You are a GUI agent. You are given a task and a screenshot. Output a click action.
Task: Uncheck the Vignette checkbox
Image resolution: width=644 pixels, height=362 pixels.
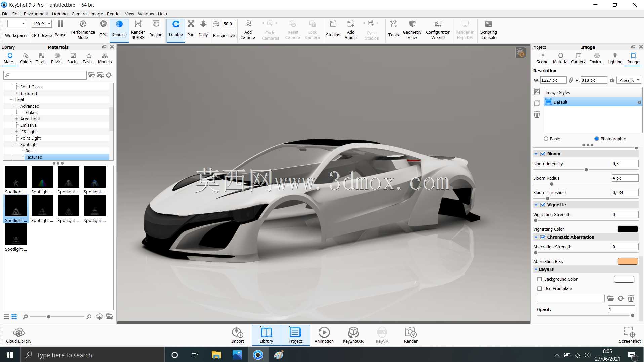pos(542,205)
